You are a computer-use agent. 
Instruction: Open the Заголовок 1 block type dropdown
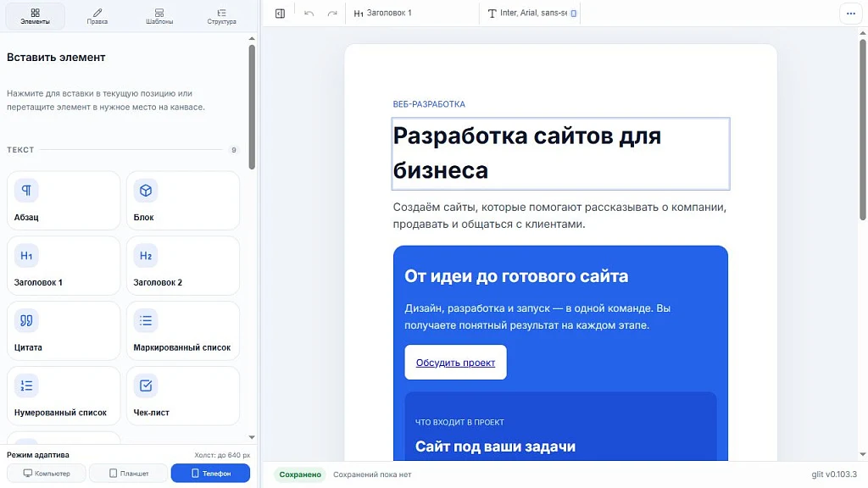point(412,14)
